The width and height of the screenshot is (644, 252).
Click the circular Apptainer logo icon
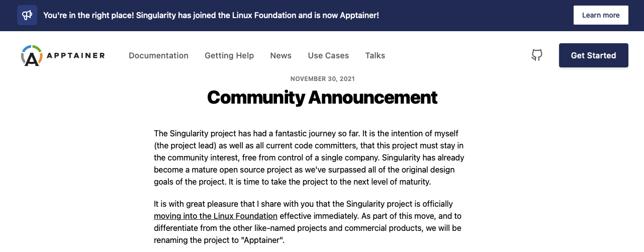point(32,55)
